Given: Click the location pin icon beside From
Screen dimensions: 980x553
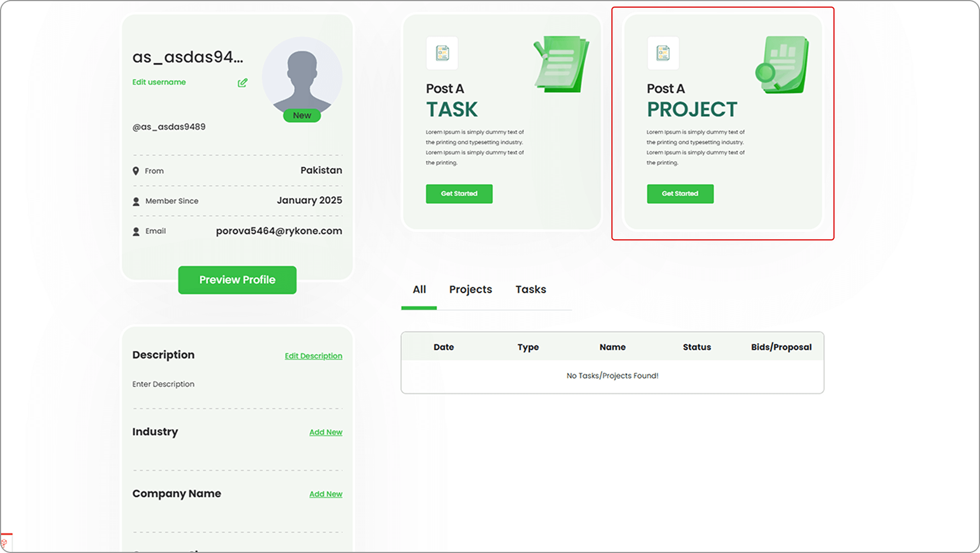Looking at the screenshot, I should point(136,171).
